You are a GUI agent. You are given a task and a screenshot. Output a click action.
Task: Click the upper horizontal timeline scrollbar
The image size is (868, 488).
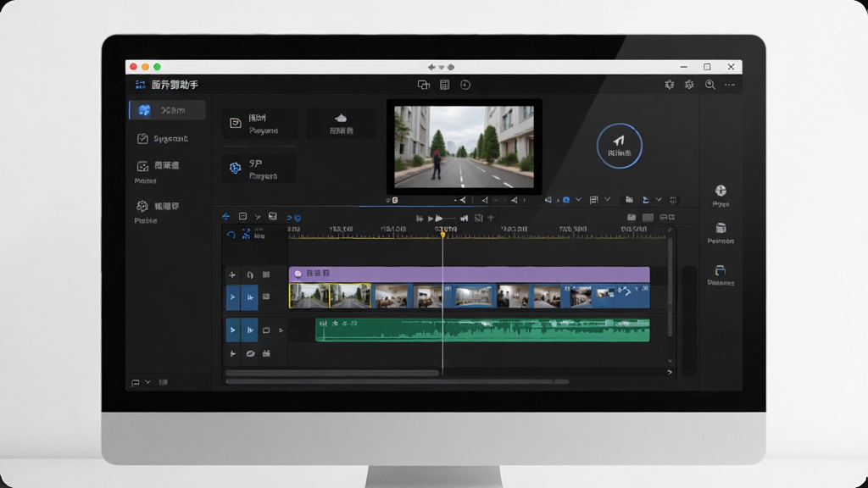pyautogui.click(x=332, y=373)
